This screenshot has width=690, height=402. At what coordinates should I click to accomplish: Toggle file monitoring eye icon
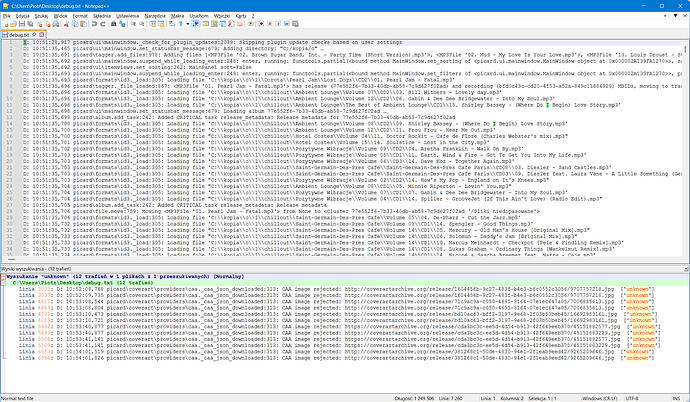point(250,24)
